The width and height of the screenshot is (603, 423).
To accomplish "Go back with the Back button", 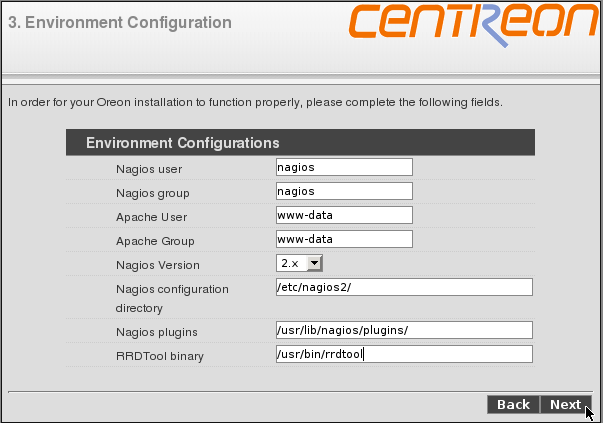I will [x=513, y=405].
